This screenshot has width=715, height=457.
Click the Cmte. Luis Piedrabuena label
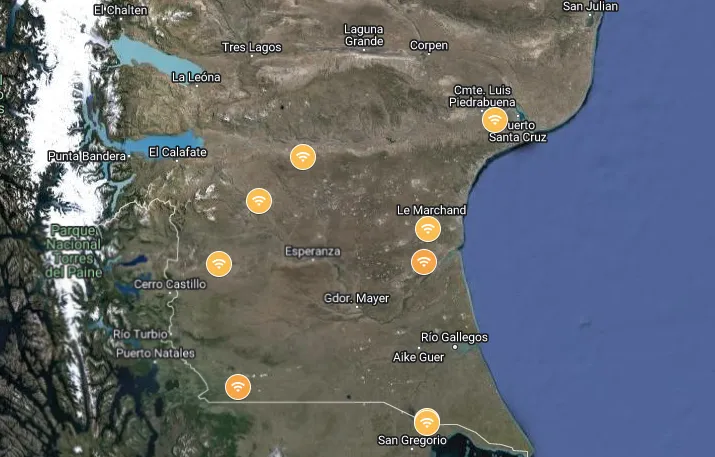(488, 95)
